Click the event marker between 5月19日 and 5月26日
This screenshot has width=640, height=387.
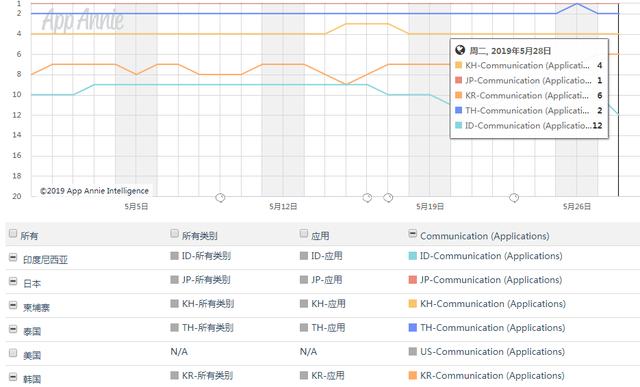click(514, 198)
